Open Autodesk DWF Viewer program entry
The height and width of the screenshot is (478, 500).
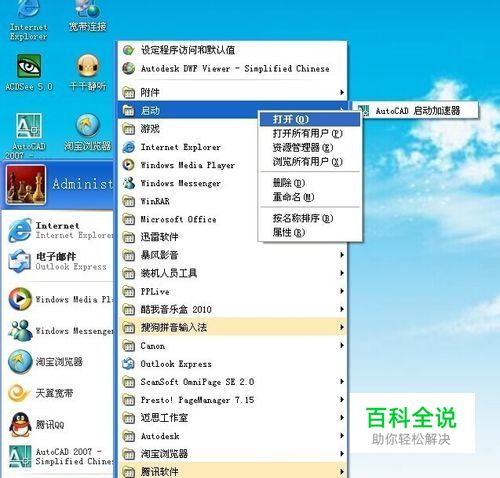click(232, 68)
